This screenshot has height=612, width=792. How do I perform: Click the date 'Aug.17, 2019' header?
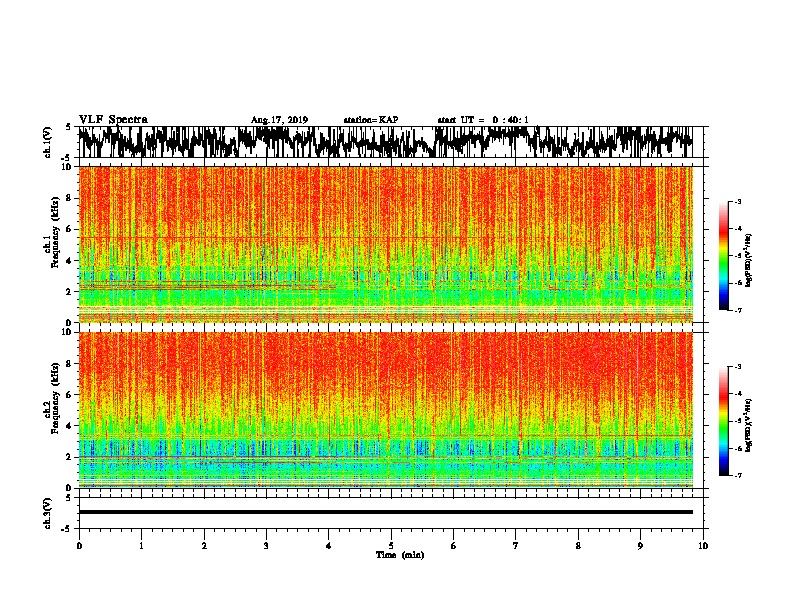(279, 120)
